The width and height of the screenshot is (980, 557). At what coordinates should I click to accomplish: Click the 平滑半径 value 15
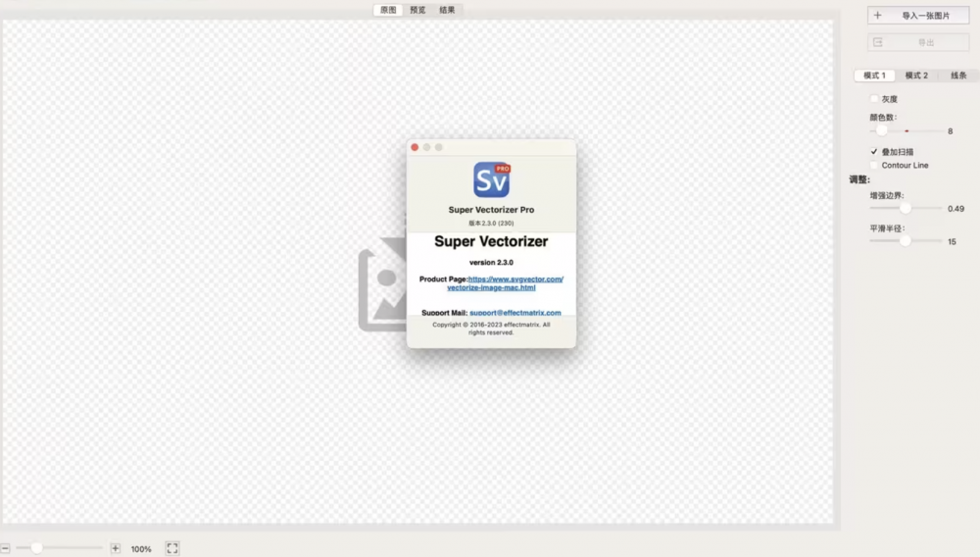coord(952,241)
